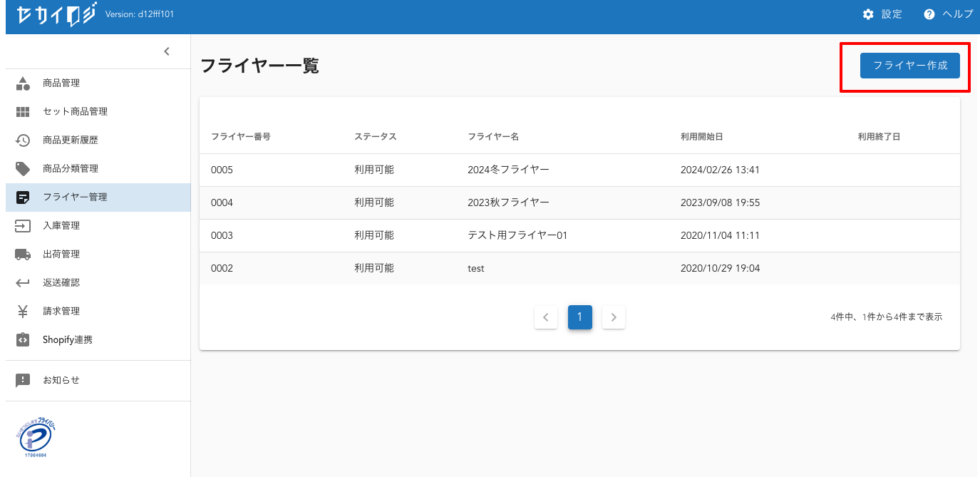Click the Shopify連携 code icon
This screenshot has height=477, width=980.
23,340
